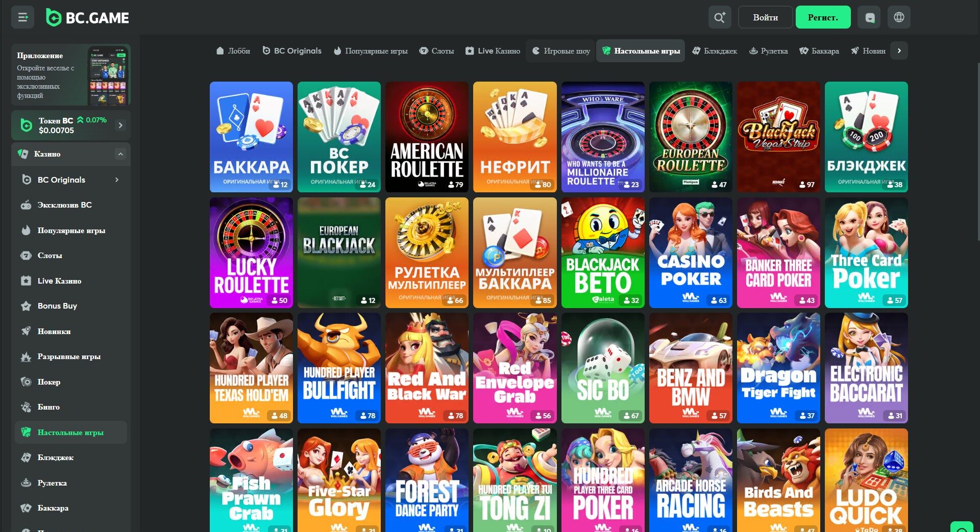
Task: Click the Регист. register button
Action: coord(823,17)
